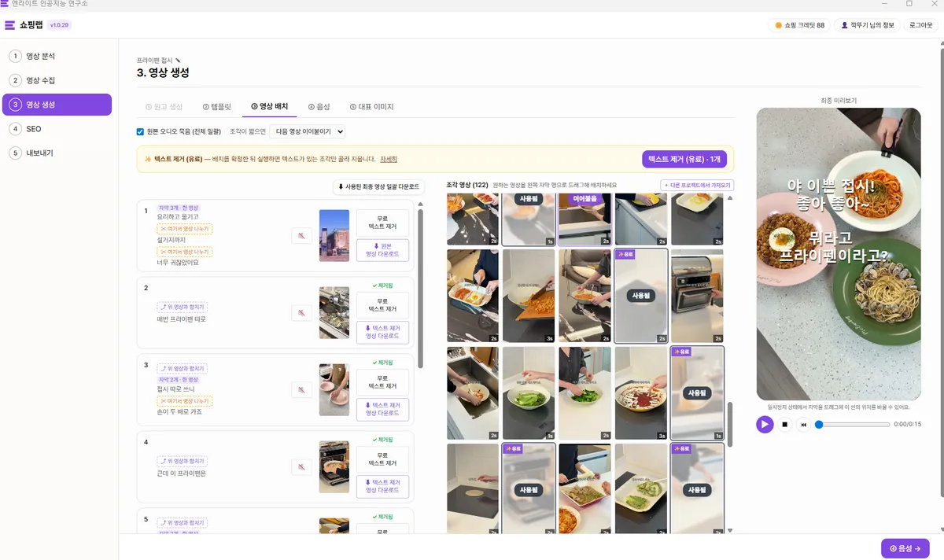Switch to the 템플릿 tab
The width and height of the screenshot is (944, 560).
coord(216,106)
